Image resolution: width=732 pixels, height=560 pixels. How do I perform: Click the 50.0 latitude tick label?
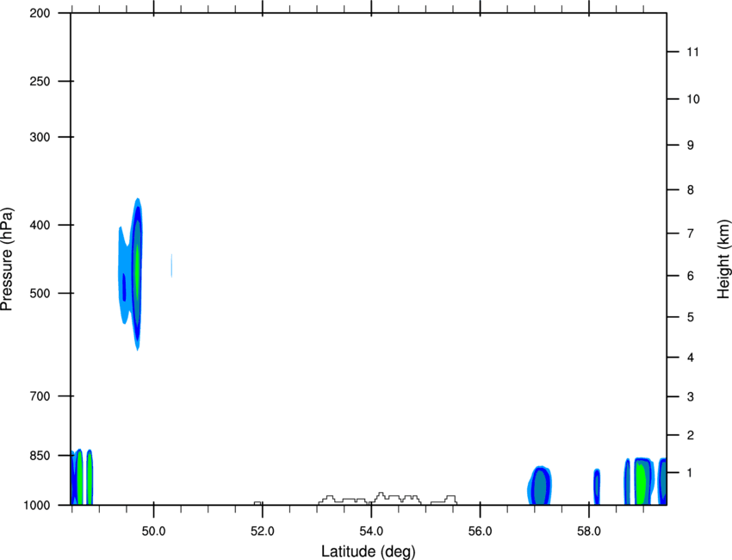153,532
